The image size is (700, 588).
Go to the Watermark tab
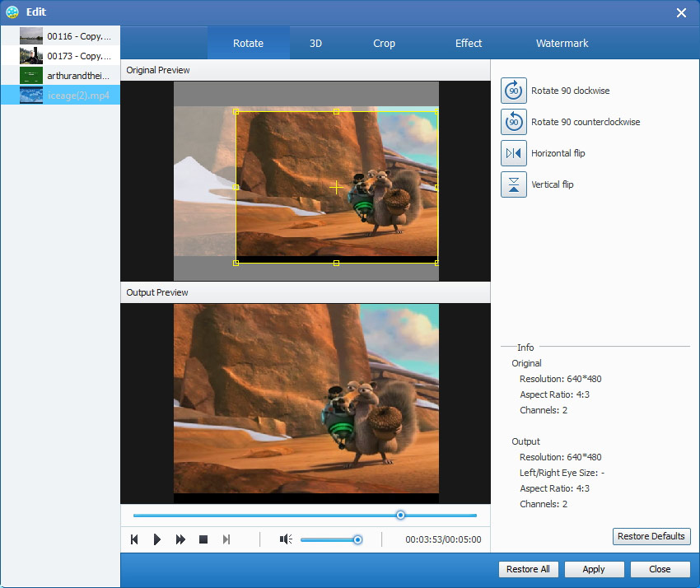[562, 44]
